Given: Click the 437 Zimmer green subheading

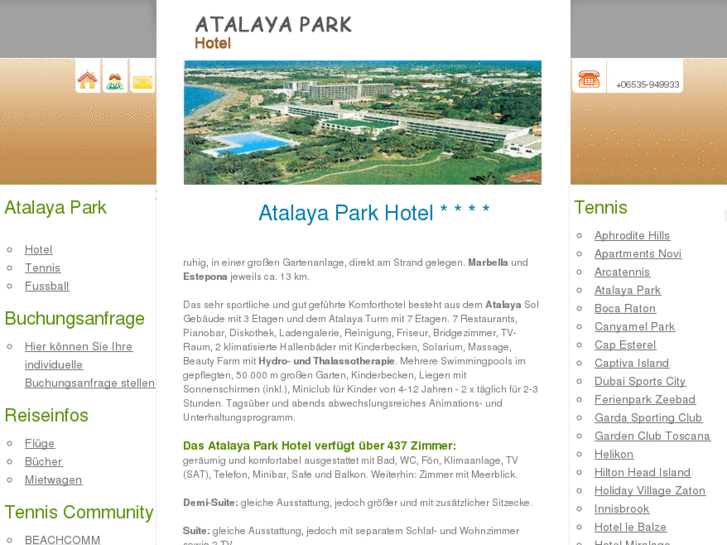Looking at the screenshot, I should (319, 446).
